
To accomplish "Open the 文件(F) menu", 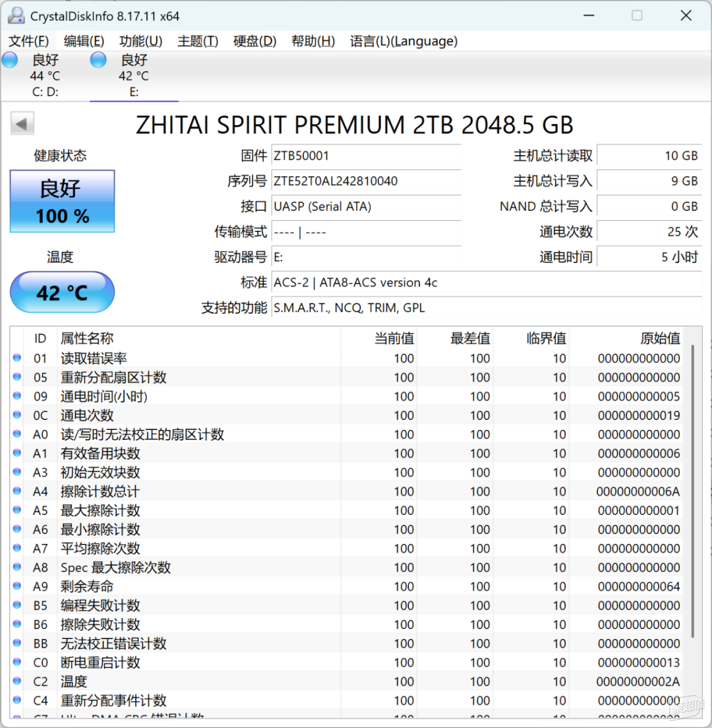I will click(x=29, y=42).
